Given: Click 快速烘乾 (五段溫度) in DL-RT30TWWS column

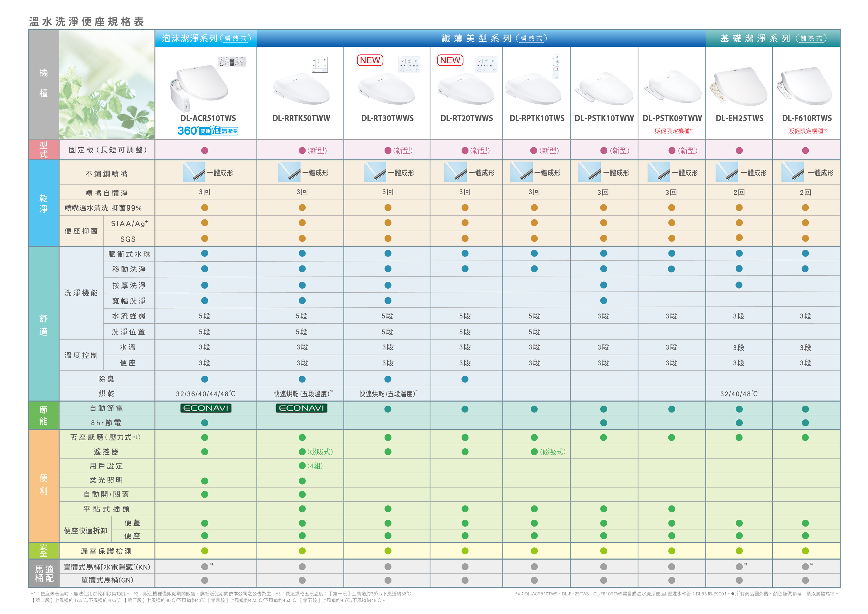Looking at the screenshot, I should click(389, 393).
